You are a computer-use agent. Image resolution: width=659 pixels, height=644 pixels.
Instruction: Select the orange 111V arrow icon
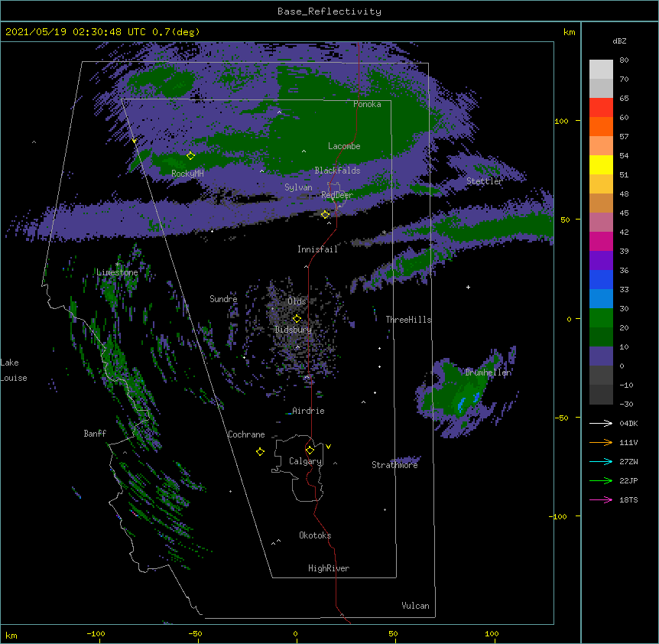click(601, 442)
